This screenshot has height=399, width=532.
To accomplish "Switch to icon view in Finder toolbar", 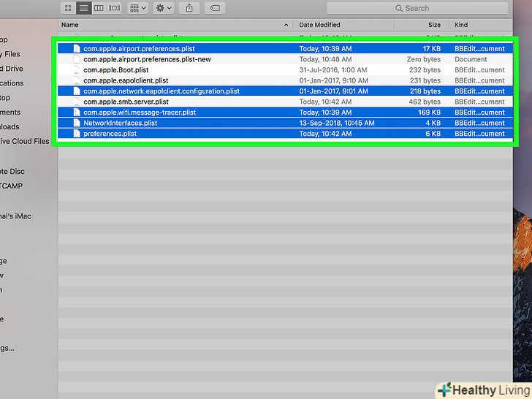I will coord(68,8).
